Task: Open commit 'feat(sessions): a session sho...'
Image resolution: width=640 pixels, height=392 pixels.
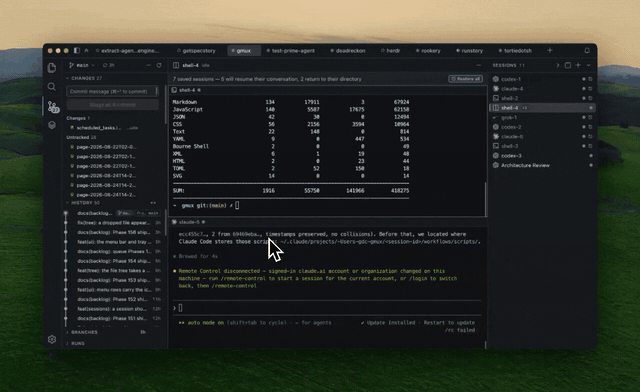Action: 114,309
